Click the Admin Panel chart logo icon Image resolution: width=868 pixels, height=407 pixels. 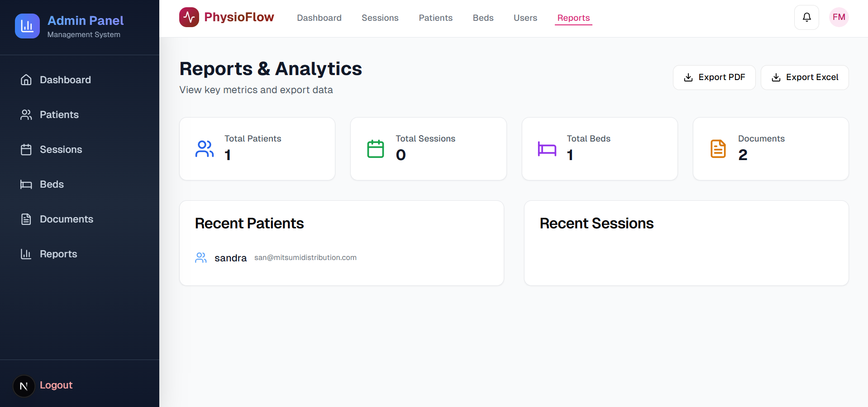[x=27, y=26]
